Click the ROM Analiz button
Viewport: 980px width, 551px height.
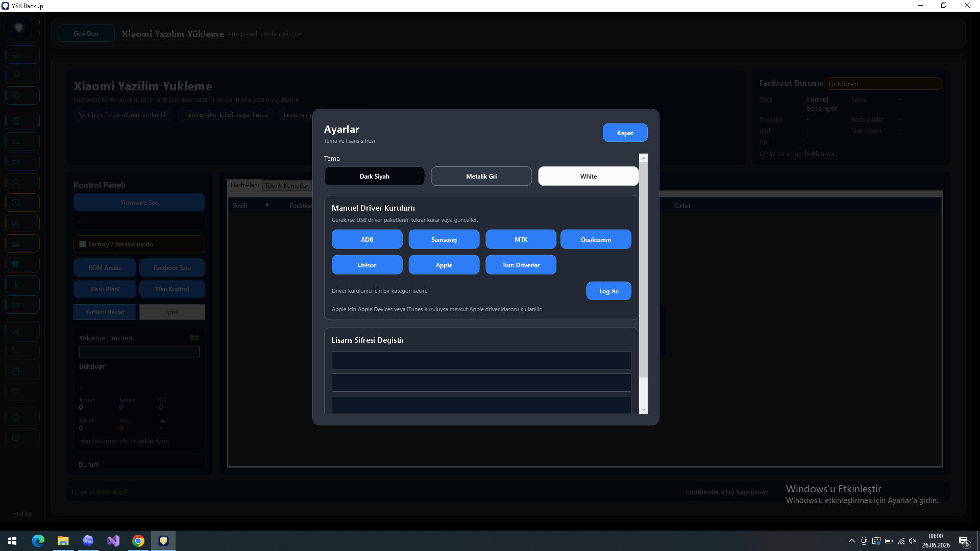pos(105,268)
